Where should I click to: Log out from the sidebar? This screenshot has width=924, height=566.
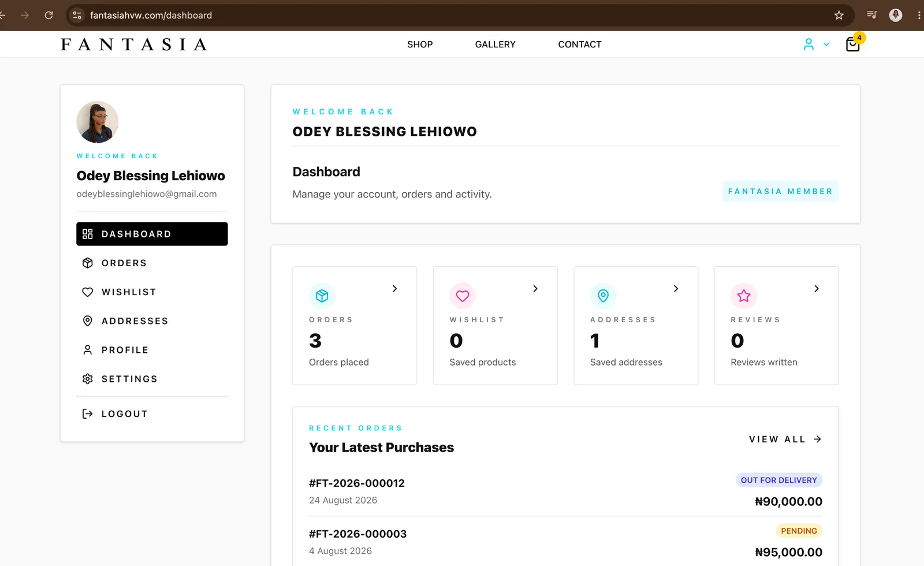coord(152,414)
